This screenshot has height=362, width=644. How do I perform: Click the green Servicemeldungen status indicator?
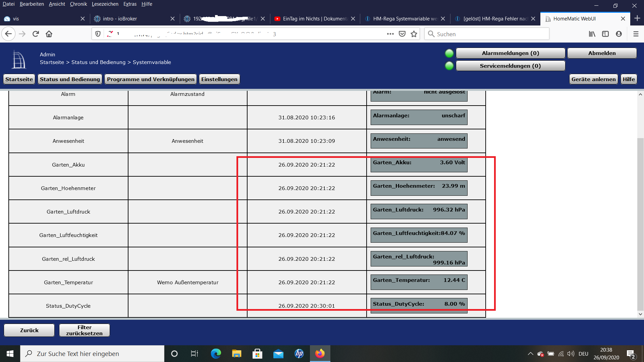coord(449,66)
